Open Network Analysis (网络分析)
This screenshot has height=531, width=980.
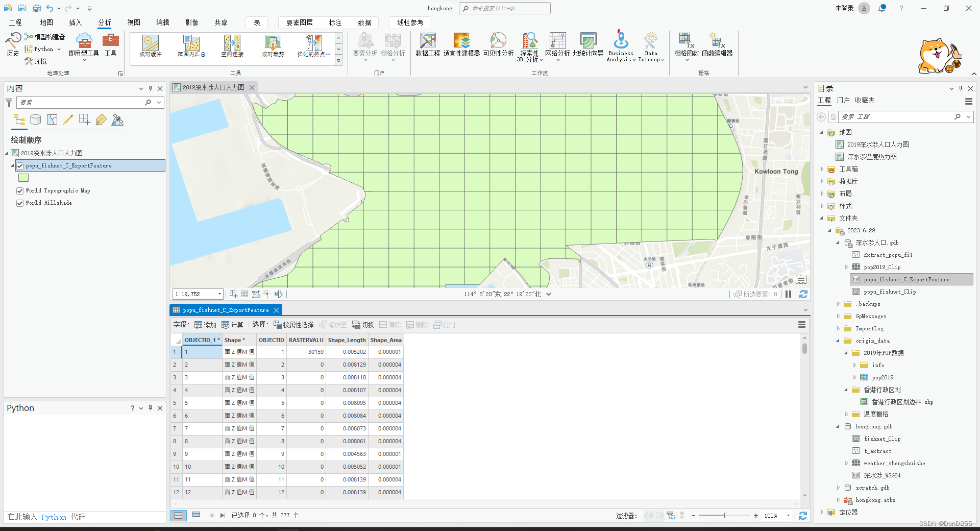[x=557, y=46]
